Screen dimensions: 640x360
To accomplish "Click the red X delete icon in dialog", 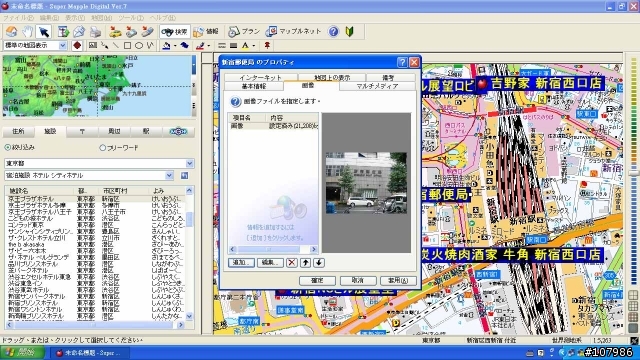I will pyautogui.click(x=291, y=262).
